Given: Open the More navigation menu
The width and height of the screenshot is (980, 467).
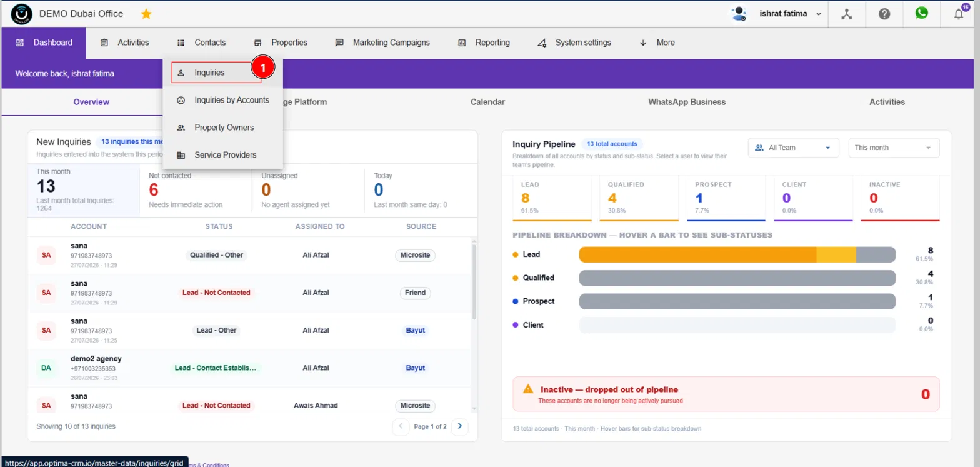Looking at the screenshot, I should [657, 43].
